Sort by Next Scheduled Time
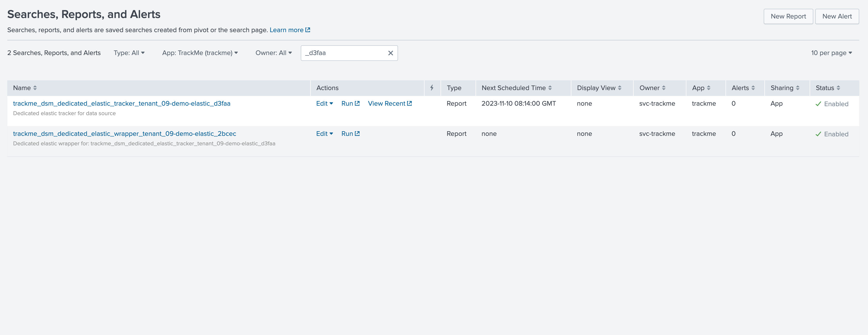868x335 pixels. tap(517, 88)
